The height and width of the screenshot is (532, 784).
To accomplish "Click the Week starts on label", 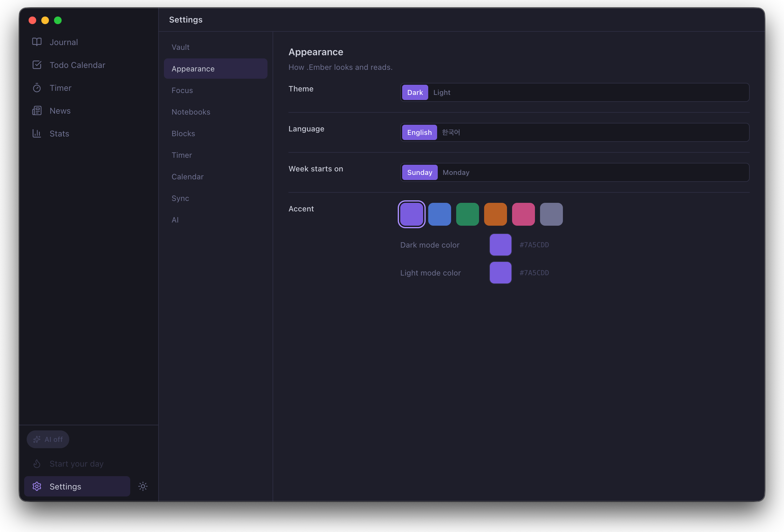I will coord(316,169).
